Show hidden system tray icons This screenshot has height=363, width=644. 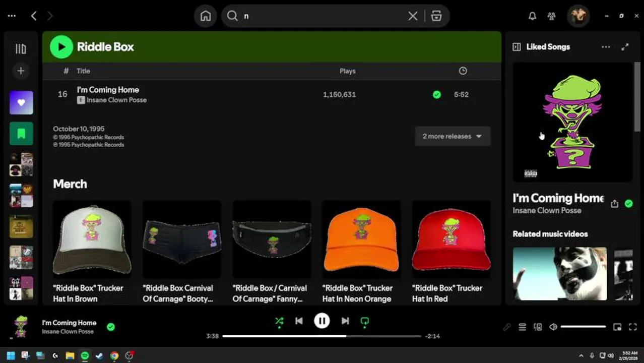(x=581, y=355)
